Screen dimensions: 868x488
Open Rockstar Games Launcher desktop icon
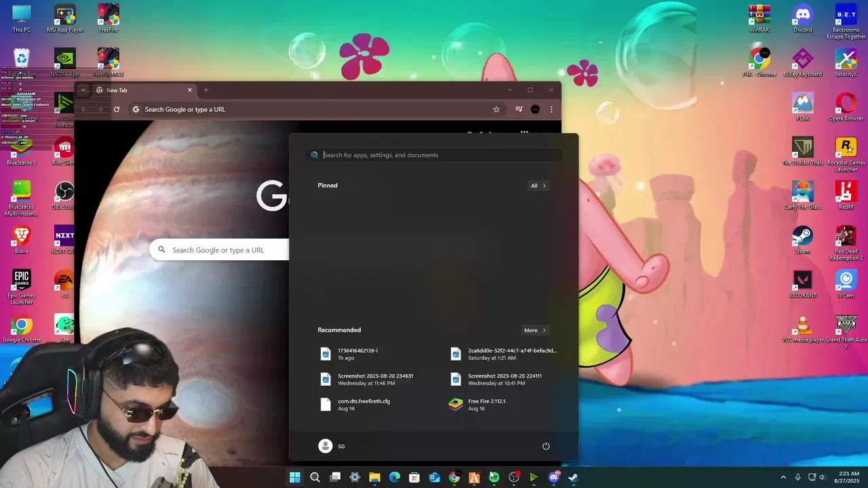[846, 155]
